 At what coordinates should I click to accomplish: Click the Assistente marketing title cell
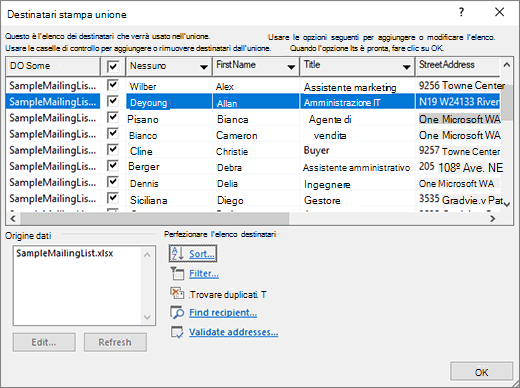pos(357,87)
